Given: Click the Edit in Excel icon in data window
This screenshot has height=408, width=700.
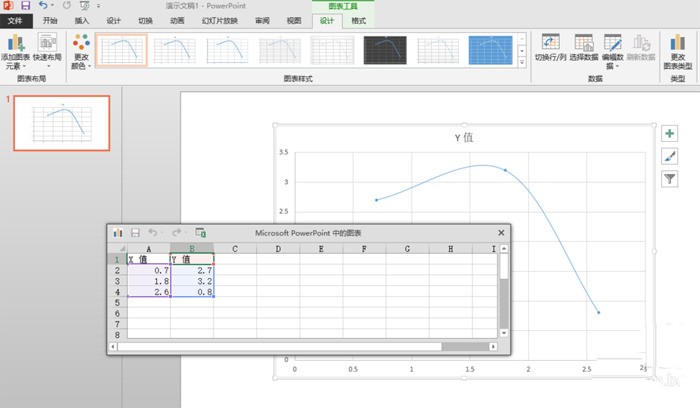Looking at the screenshot, I should [200, 233].
